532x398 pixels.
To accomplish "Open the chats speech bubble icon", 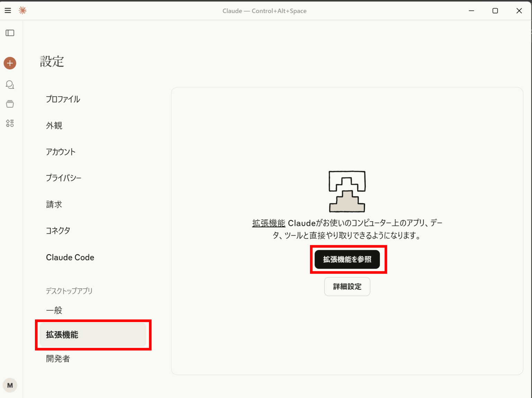I will [10, 85].
